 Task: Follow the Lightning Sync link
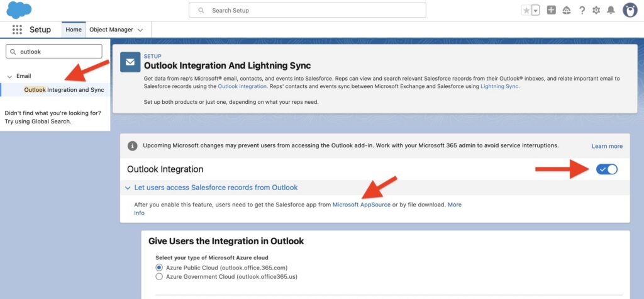(x=499, y=86)
